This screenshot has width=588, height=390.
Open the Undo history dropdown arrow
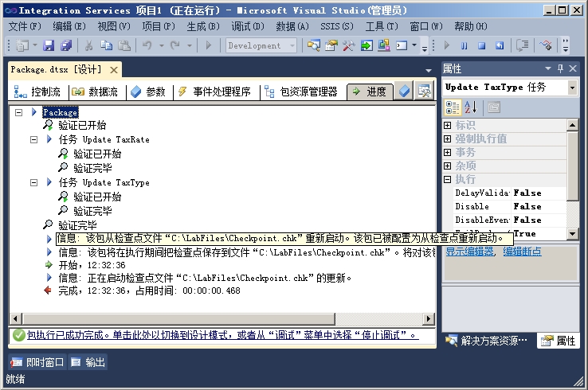click(162, 45)
